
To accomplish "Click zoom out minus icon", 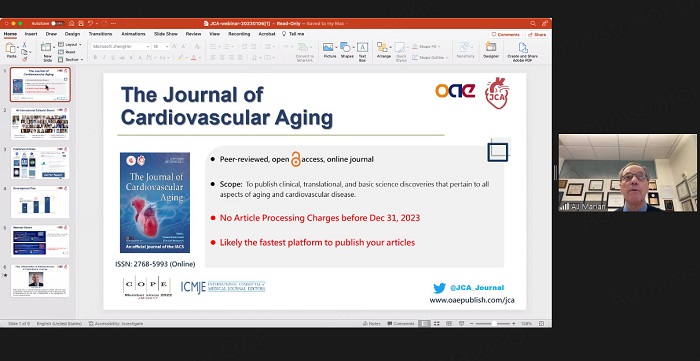I will (x=472, y=324).
